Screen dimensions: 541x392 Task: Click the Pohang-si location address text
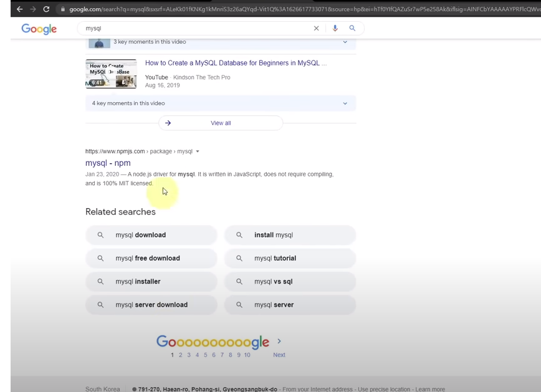coord(208,390)
